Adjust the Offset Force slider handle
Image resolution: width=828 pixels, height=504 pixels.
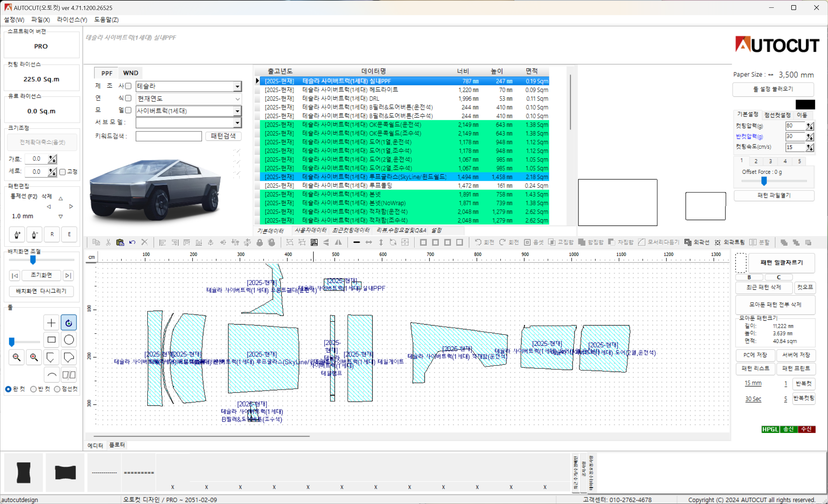coord(764,181)
